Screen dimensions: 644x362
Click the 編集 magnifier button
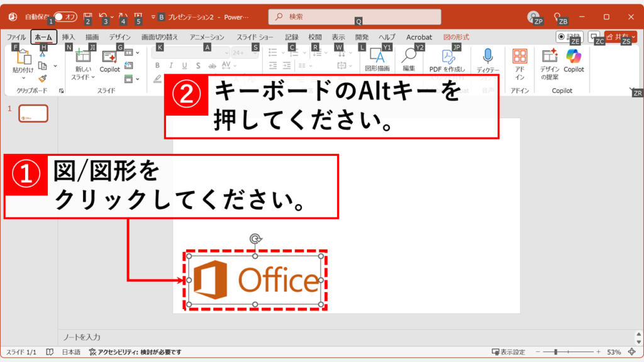click(409, 60)
